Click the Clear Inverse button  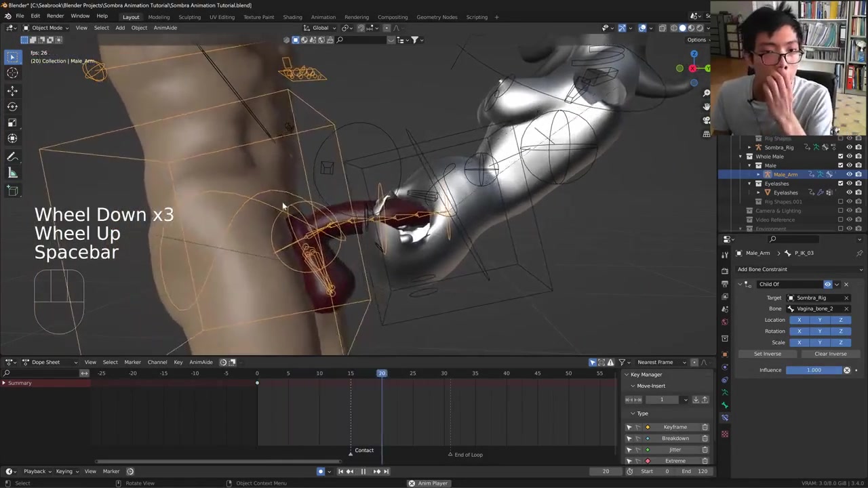tap(830, 354)
